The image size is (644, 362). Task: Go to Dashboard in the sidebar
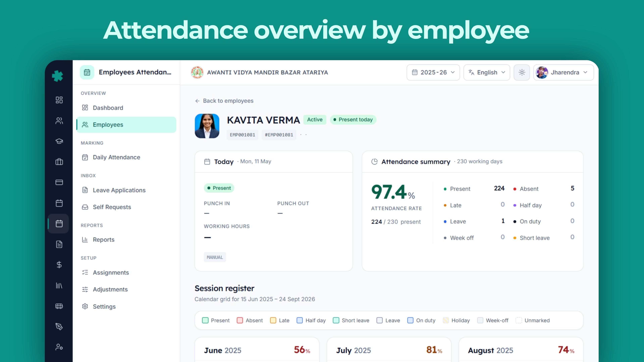click(126, 108)
